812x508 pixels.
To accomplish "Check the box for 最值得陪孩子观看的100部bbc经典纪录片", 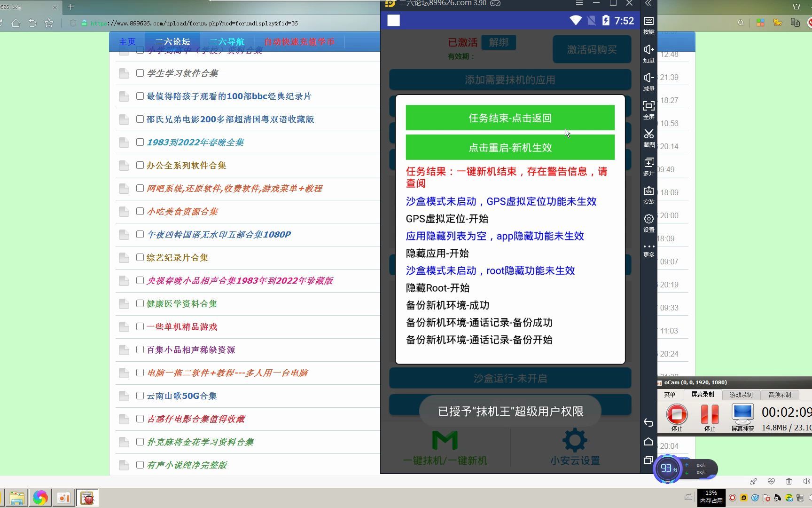I will 140,96.
